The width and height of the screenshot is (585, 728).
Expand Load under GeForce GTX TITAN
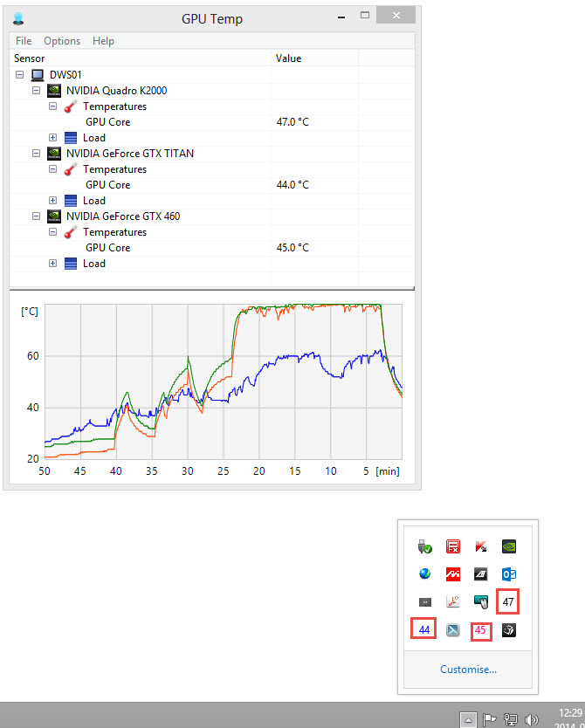coord(53,201)
